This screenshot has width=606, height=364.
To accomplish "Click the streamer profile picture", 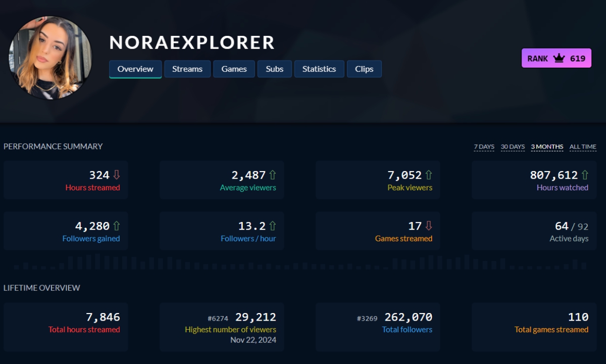I will click(x=50, y=58).
